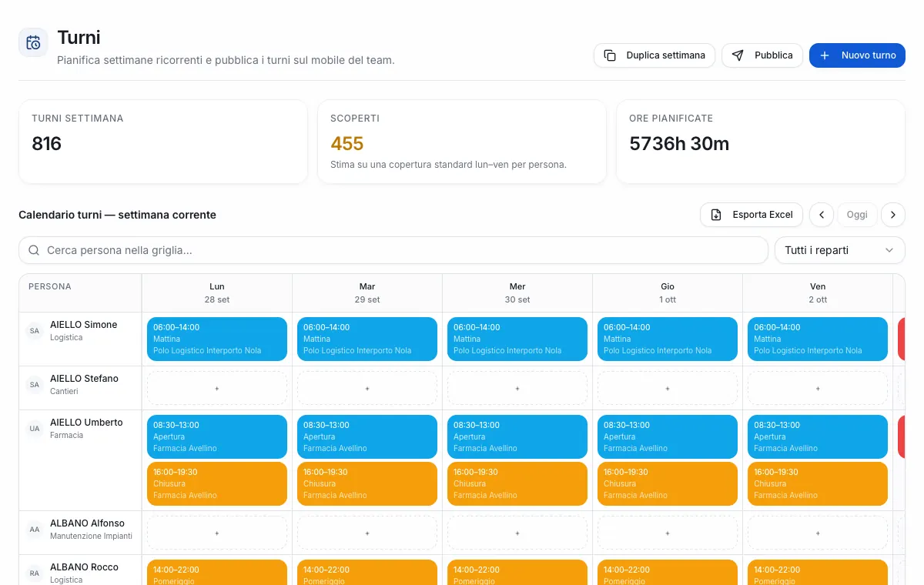This screenshot has height=585, width=924.
Task: Open the Tutti i reparti dropdown
Action: coord(839,250)
